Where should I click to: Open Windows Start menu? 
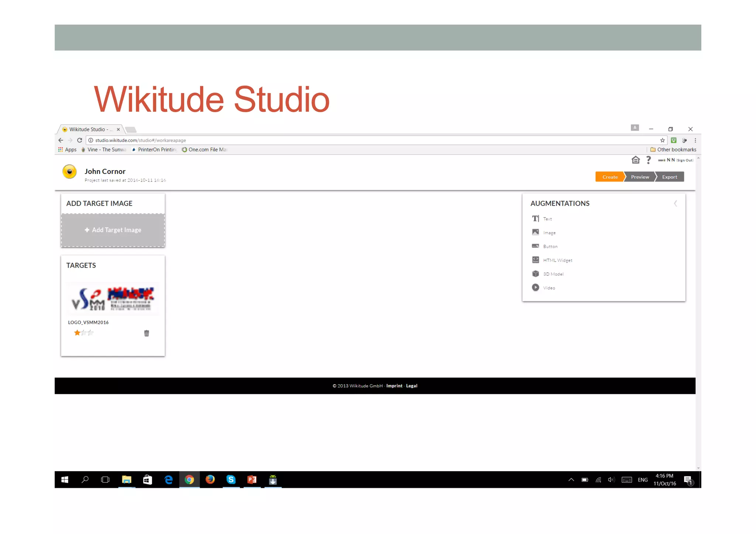[x=65, y=479]
